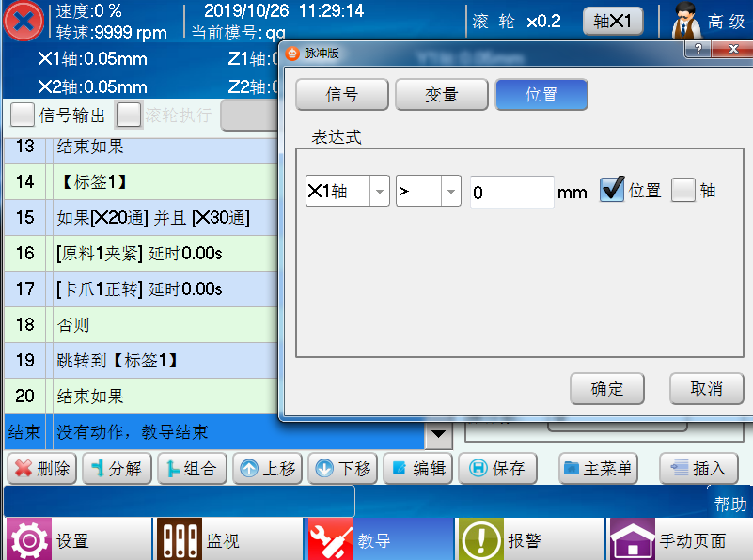The width and height of the screenshot is (753, 560).
Task: Toggle the 位置 checkbox in dialog
Action: point(612,190)
